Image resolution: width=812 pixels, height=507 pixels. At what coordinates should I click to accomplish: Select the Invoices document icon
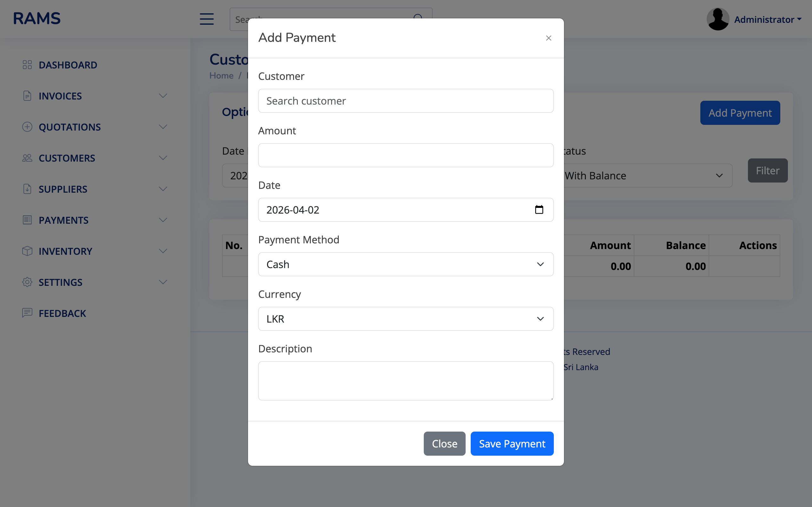click(x=27, y=96)
